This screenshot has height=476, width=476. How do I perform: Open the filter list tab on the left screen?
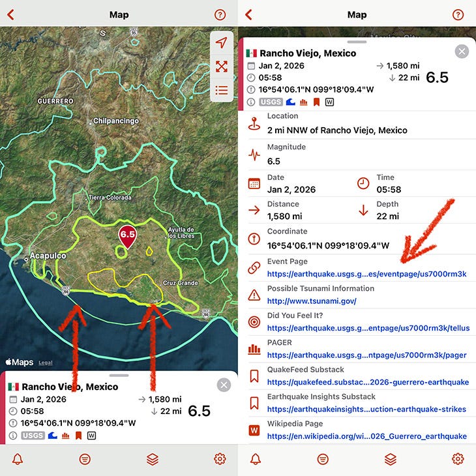(85, 459)
